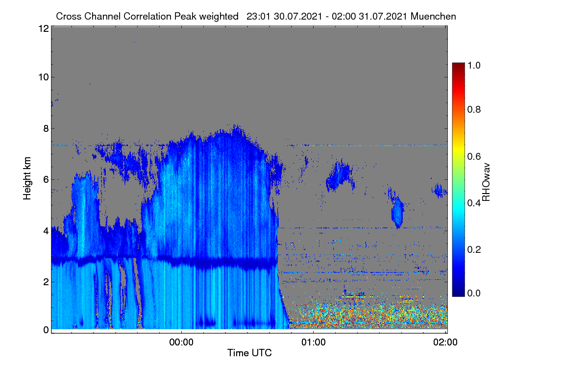This screenshot has height=392, width=588.
Task: Click the 00:00 time axis label
Action: click(181, 343)
